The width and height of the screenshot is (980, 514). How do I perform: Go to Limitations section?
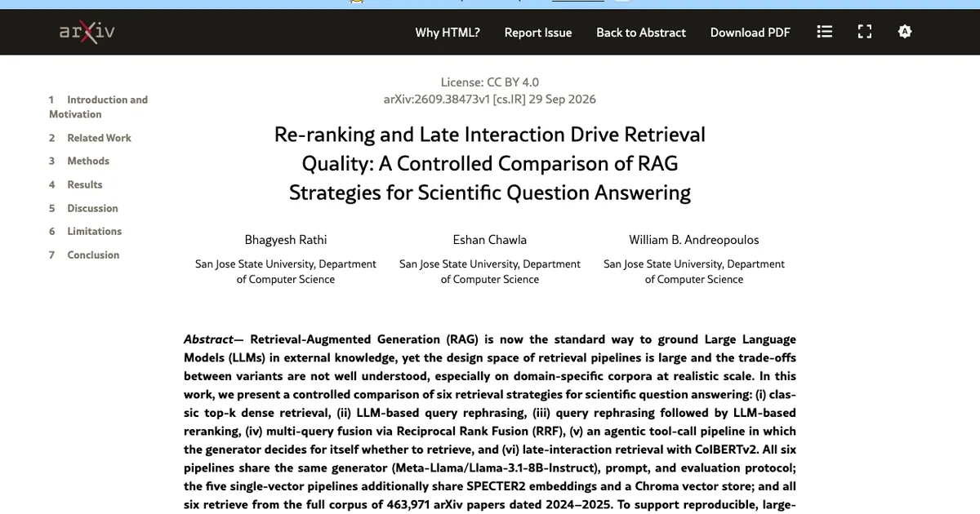click(x=85, y=231)
